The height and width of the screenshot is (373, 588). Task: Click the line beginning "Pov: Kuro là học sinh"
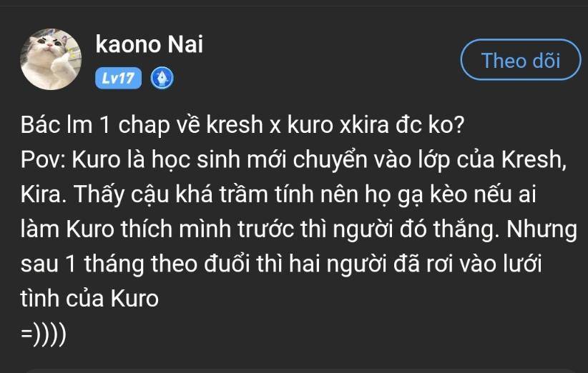[x=293, y=160]
